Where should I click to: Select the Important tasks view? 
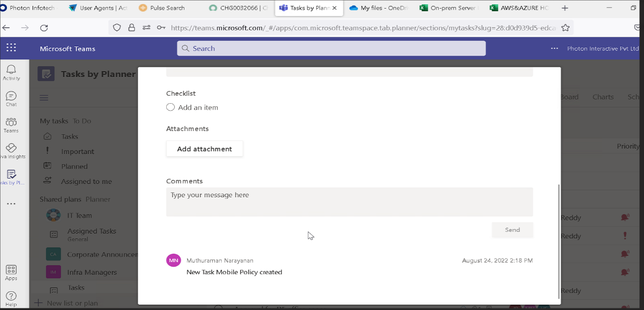tap(77, 151)
